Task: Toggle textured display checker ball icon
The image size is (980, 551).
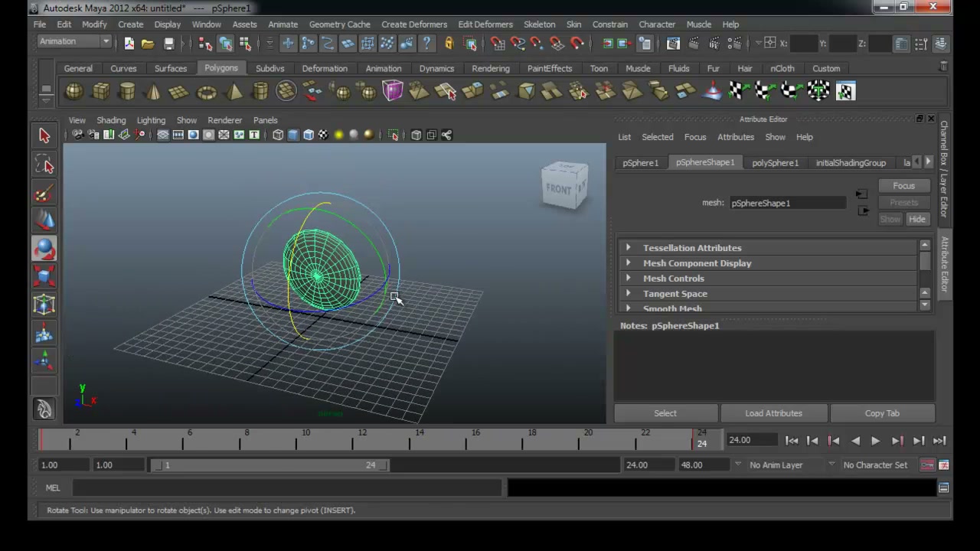Action: [323, 135]
